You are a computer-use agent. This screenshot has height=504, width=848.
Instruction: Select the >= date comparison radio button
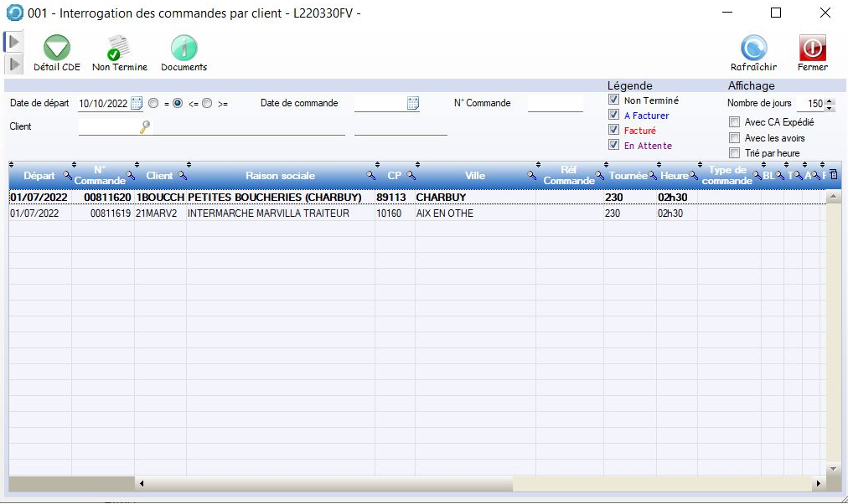[x=207, y=104]
